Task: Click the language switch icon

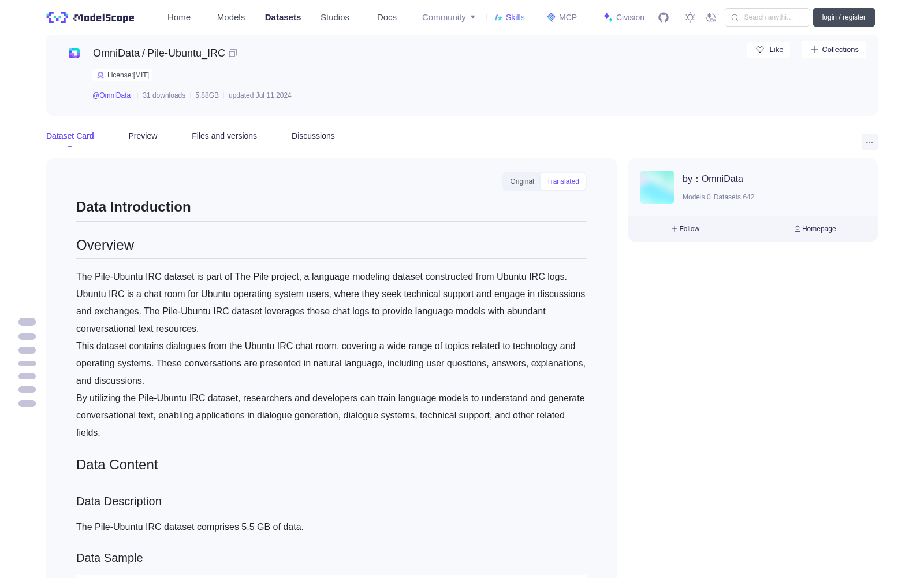Action: coord(711,17)
